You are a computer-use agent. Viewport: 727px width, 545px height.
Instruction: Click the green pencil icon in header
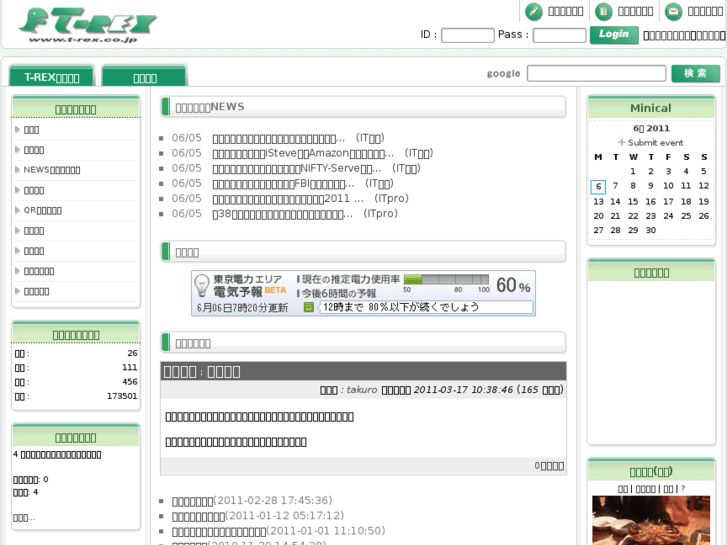534,12
